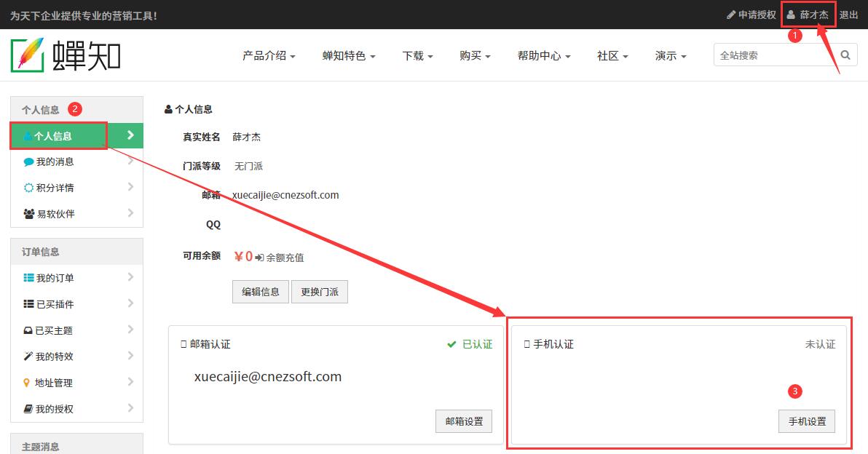Click the location pin icon for 地址管理
This screenshot has width=868, height=454.
click(x=26, y=383)
